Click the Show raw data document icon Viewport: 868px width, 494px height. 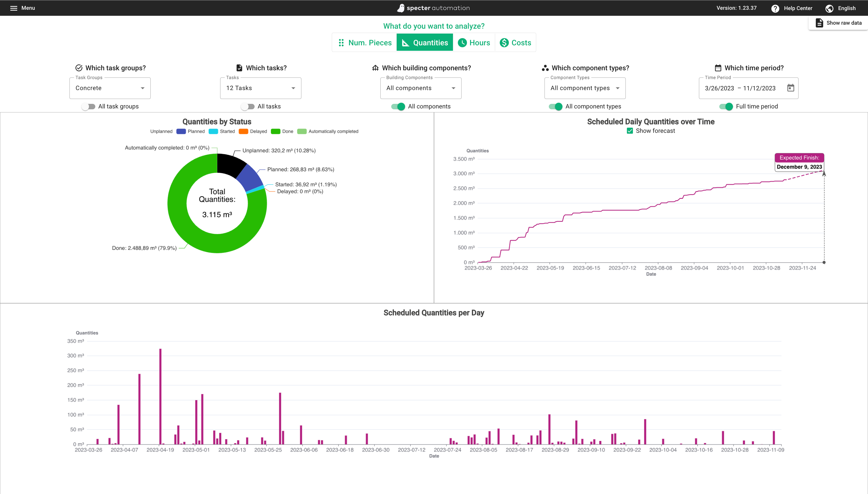[819, 23]
